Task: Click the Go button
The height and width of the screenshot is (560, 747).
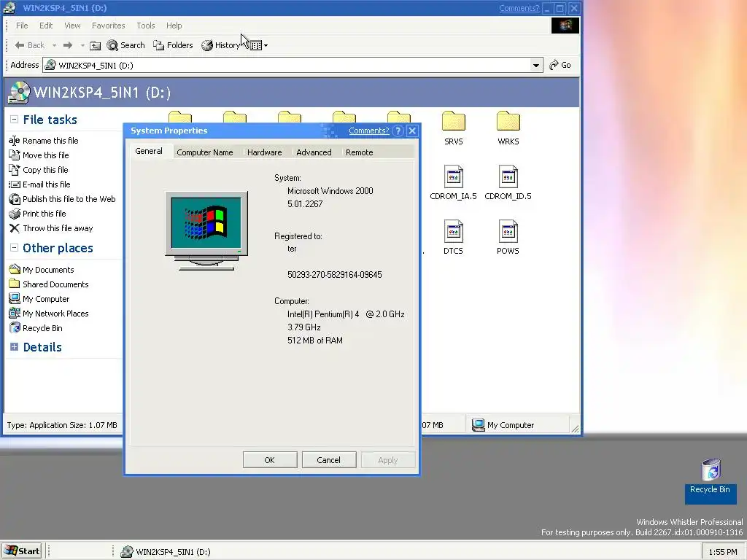Action: [560, 65]
